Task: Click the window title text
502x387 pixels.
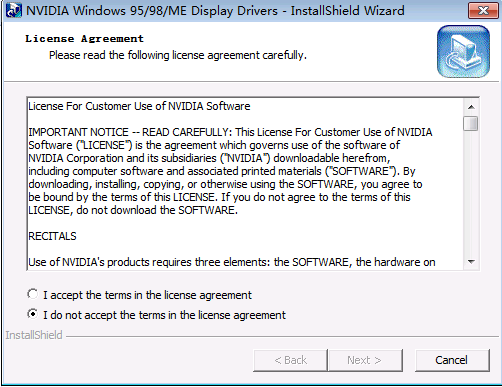Action: click(x=215, y=11)
